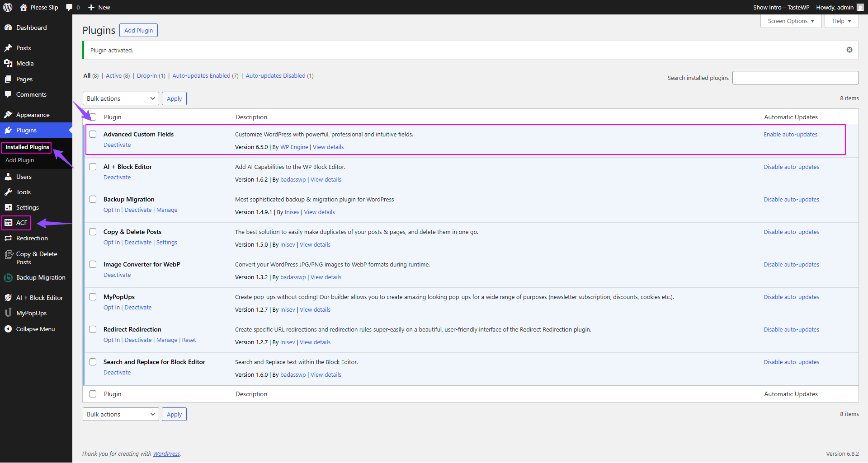Open Manage link for Backup Migration

point(167,210)
